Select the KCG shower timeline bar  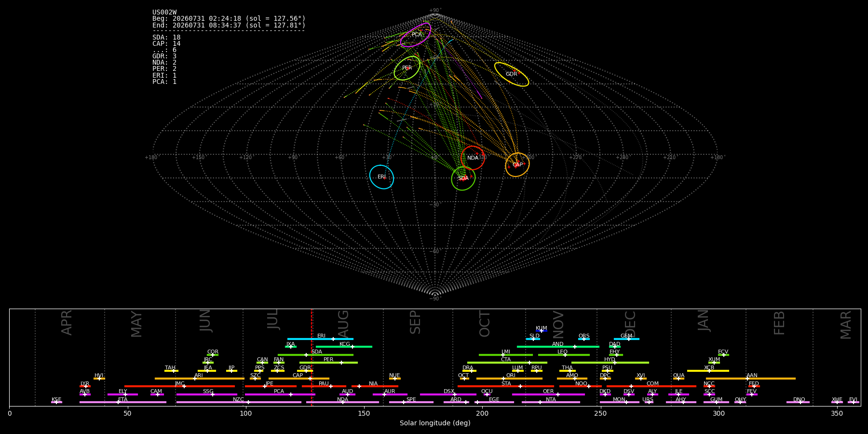click(344, 347)
